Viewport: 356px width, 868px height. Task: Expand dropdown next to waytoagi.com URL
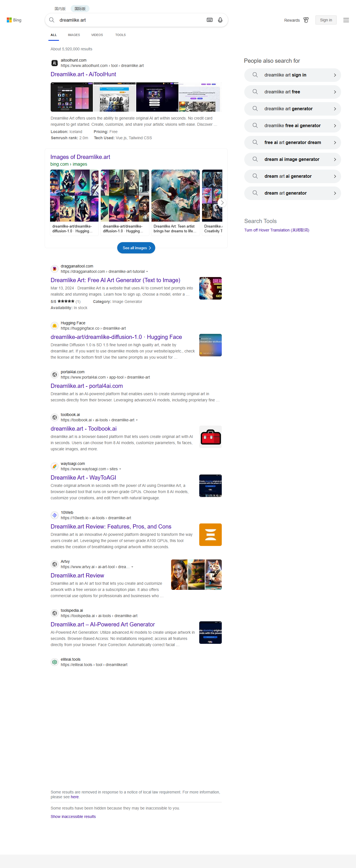[x=120, y=469]
